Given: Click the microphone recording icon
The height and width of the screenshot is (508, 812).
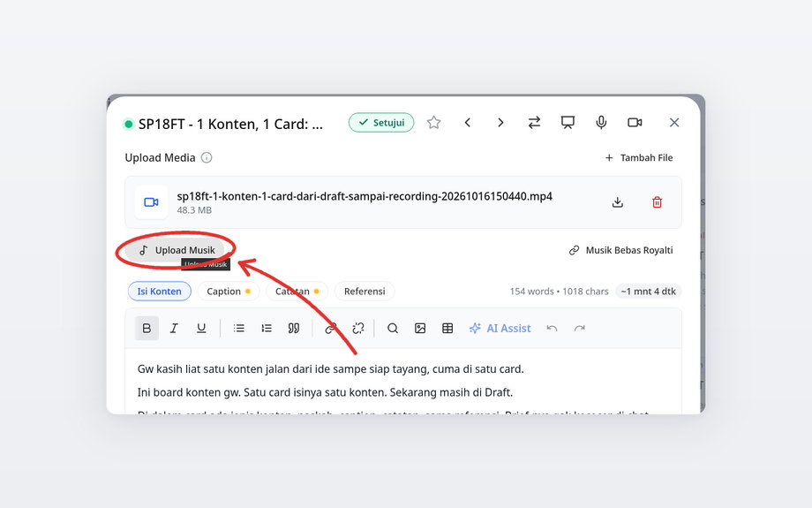Looking at the screenshot, I should coord(601,123).
